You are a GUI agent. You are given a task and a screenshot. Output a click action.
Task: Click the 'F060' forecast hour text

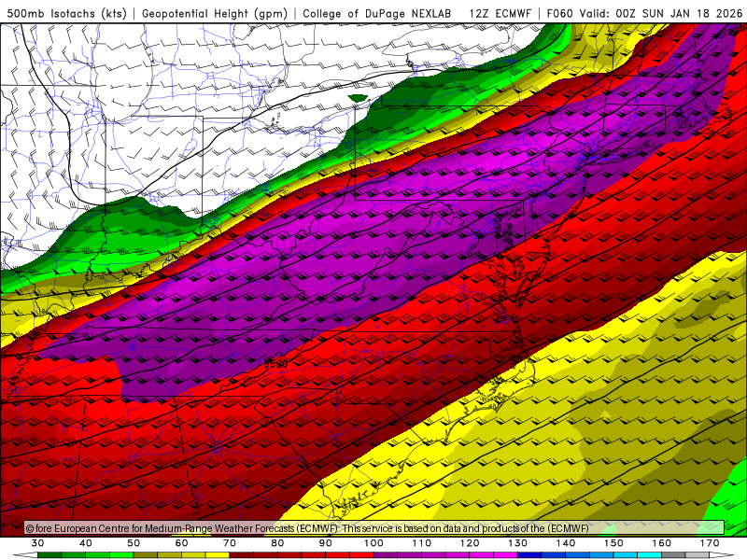click(x=559, y=13)
